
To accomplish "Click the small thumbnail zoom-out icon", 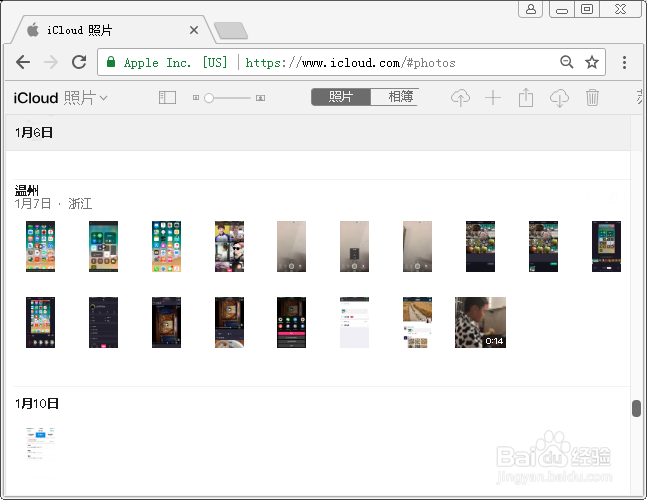I will 196,98.
